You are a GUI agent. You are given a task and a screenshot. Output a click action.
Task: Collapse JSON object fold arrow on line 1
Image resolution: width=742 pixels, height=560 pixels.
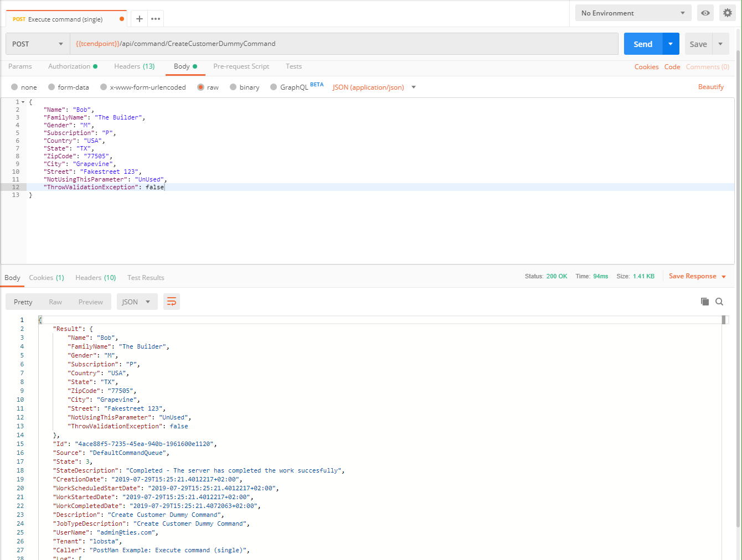click(23, 102)
